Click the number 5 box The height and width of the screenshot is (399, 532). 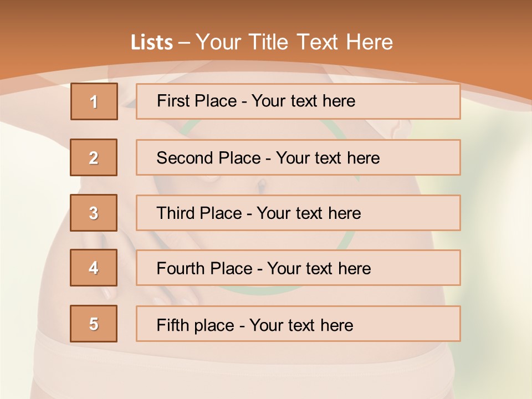tap(94, 324)
